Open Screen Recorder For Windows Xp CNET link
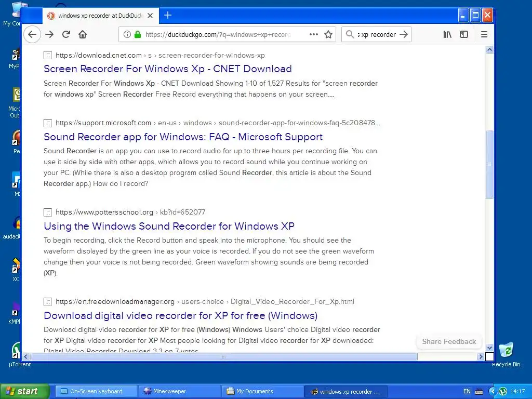Screen dimensions: 532x399 168,69
